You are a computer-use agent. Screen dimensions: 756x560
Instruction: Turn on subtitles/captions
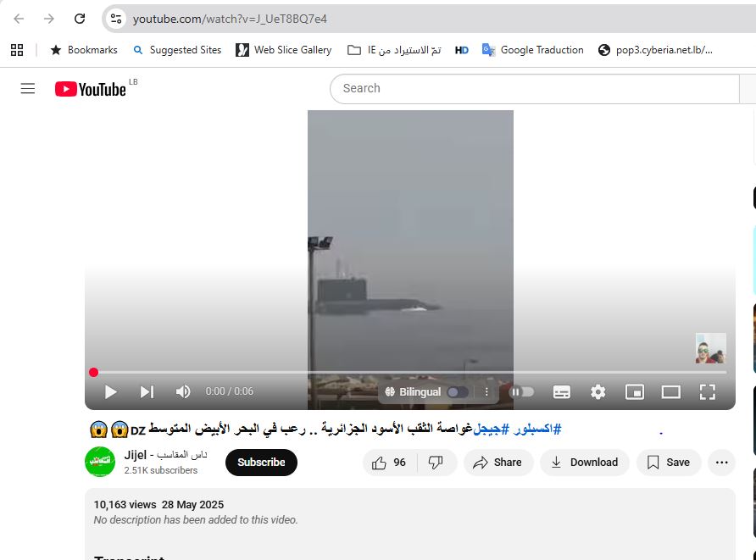tap(562, 391)
